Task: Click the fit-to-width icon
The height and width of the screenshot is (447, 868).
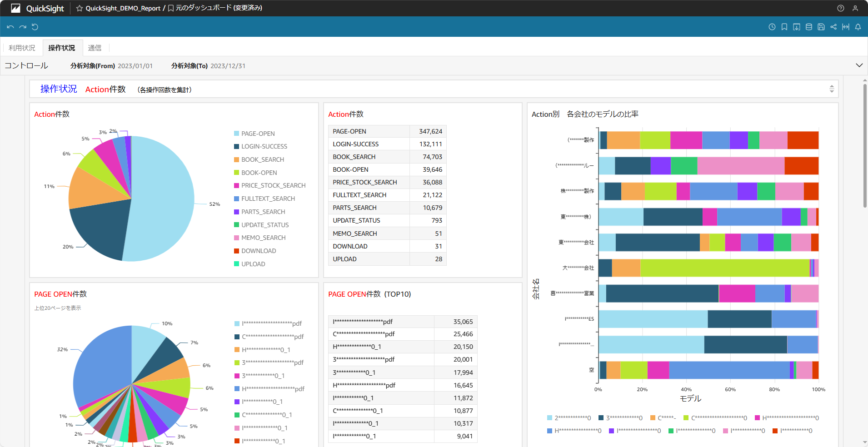Action: [845, 27]
